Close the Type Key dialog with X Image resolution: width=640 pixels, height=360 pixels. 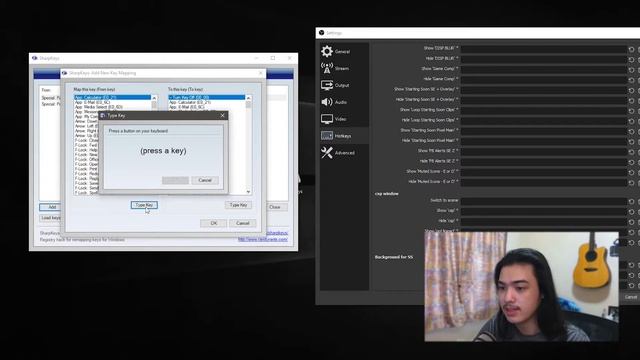pos(222,116)
